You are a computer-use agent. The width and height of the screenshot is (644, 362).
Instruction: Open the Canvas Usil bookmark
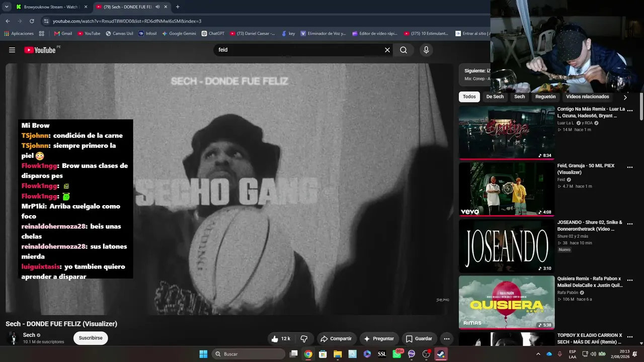coord(119,34)
